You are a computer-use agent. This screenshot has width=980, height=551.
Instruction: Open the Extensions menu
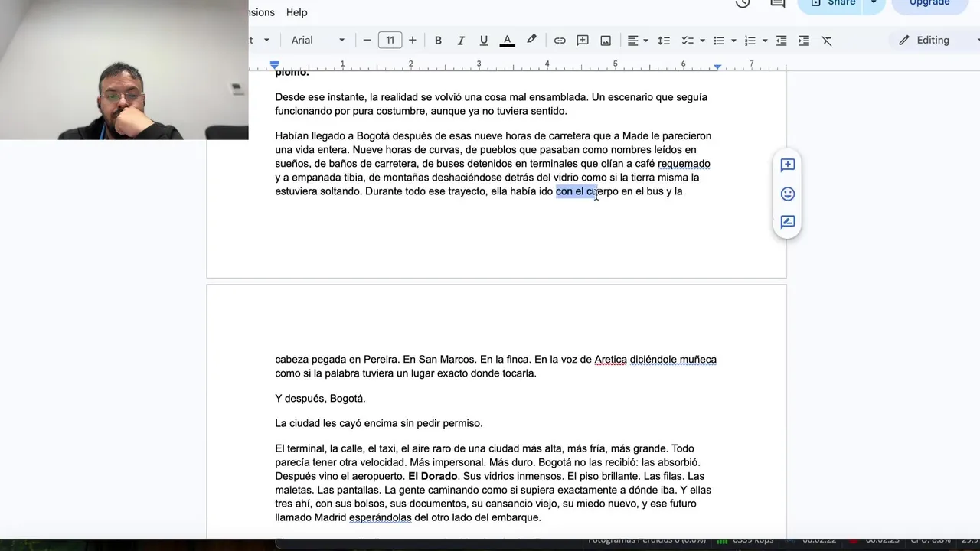click(x=262, y=12)
